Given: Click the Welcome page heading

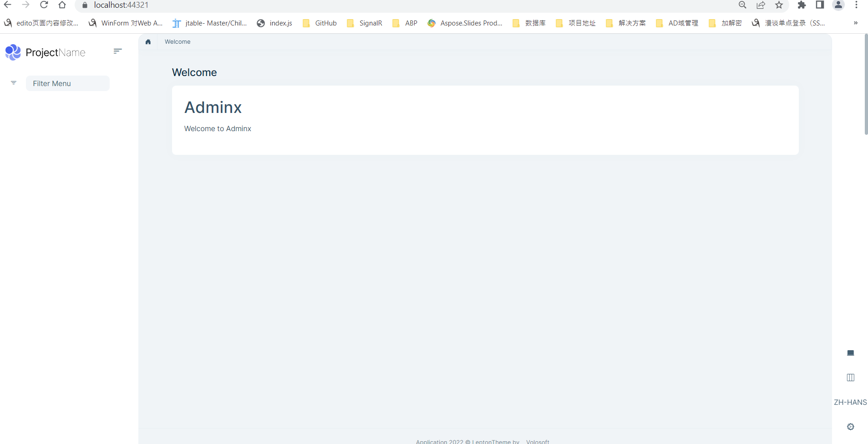Looking at the screenshot, I should [194, 72].
